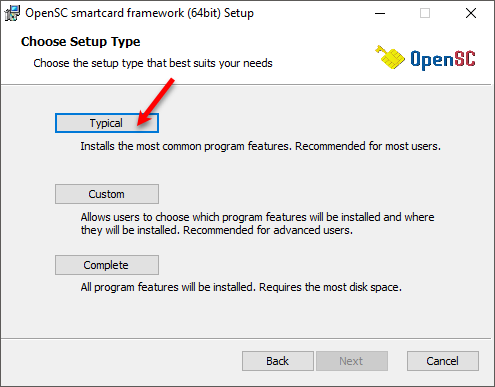Click the Complete option description text
Screen dimensions: 495x387
241,287
